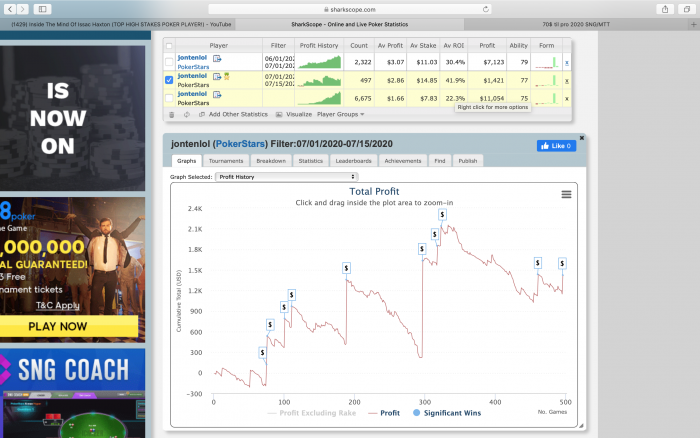Image resolution: width=700 pixels, height=438 pixels.
Task: Open the T&C Apply link in ad
Action: pyautogui.click(x=58, y=305)
